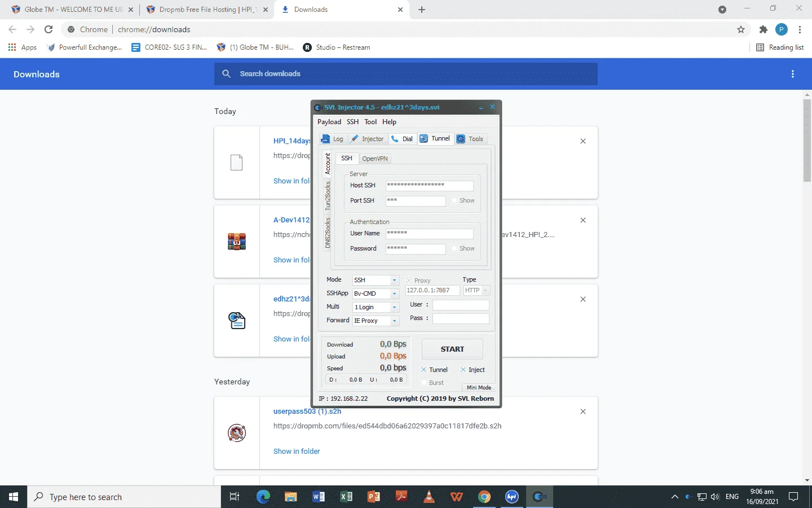Expand the SSHApp dropdown showing Bv-CMD
812x508 pixels.
pos(394,294)
